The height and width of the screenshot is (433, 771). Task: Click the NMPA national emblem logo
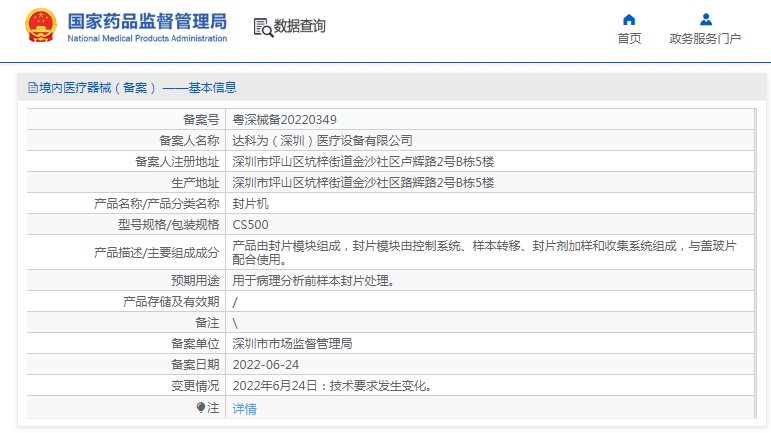[x=41, y=26]
